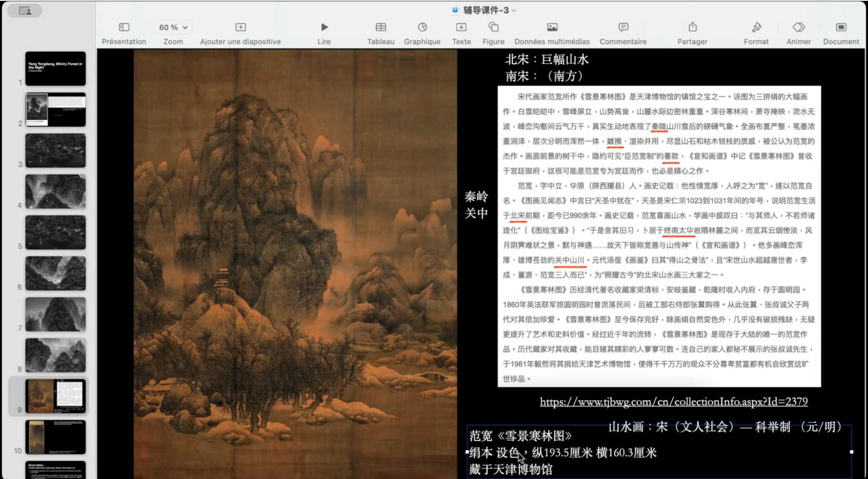Toggle the Animer inspector panel
Viewport: 868px width, 479px height.
798,27
